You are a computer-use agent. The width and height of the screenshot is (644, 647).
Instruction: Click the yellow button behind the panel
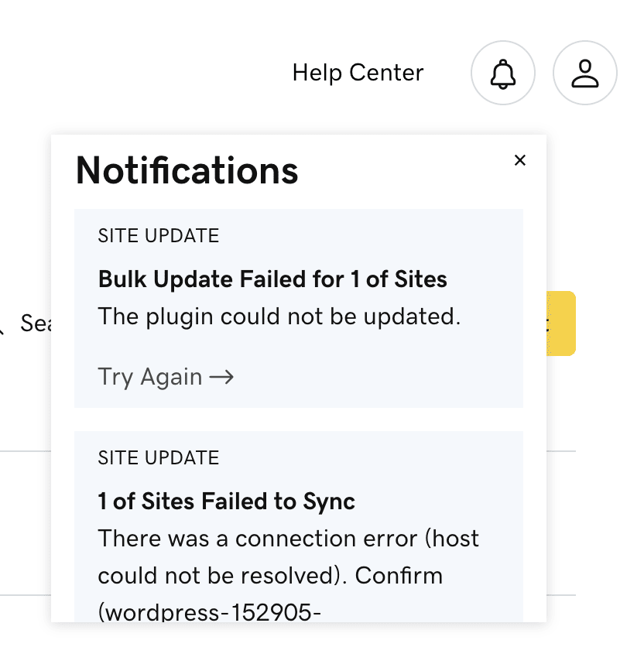point(561,323)
